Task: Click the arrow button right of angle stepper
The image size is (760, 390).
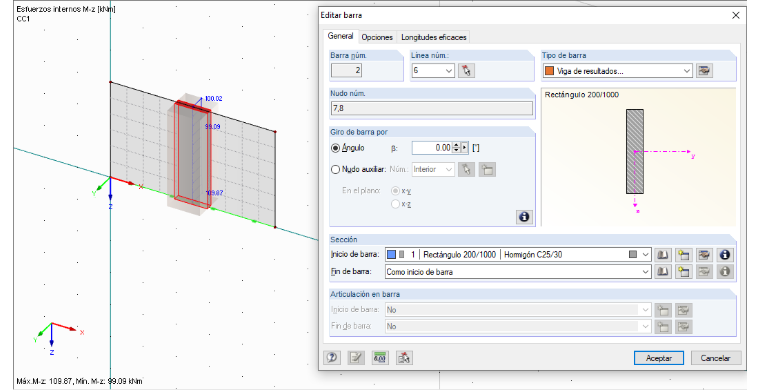Action: [x=464, y=148]
